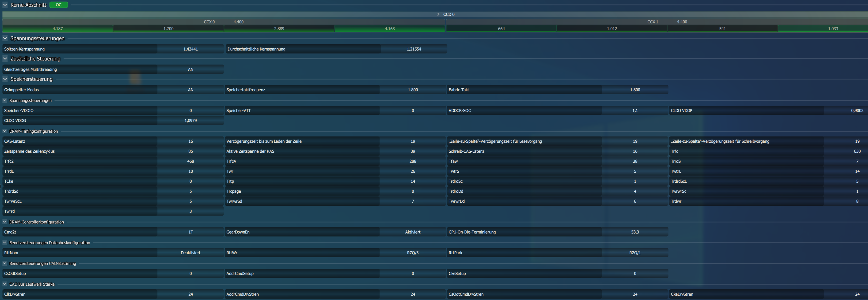Open the RttPark RZQ/1 dropdown
Image resolution: width=868 pixels, height=300 pixels.
coord(635,253)
